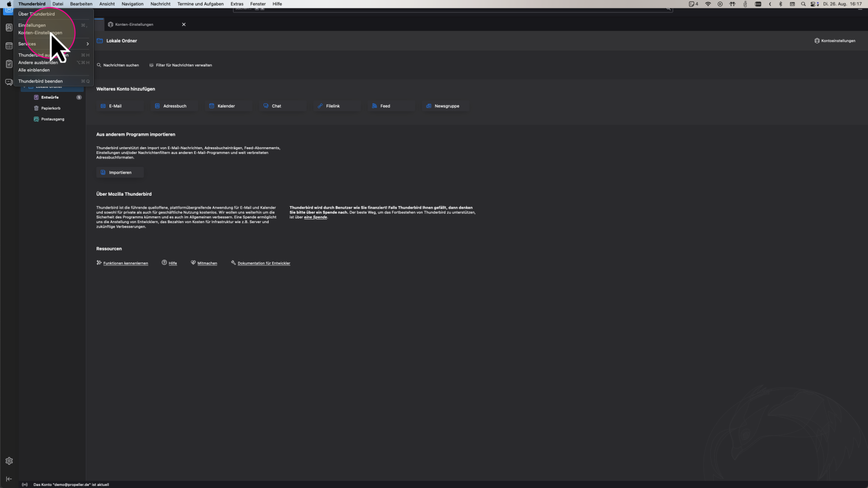Click the Importieren button
The height and width of the screenshot is (488, 868).
point(120,172)
